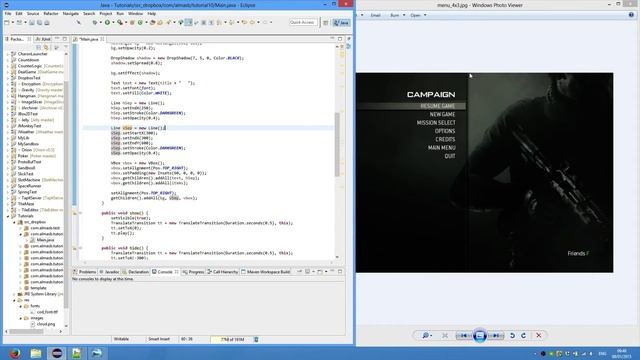Collapse the images folder node
This screenshot has width=640, height=360.
21,318
